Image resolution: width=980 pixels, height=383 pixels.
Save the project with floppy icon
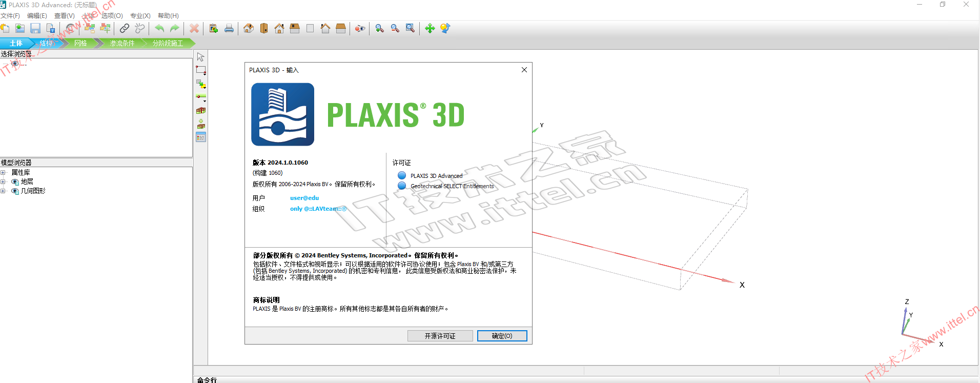click(35, 28)
